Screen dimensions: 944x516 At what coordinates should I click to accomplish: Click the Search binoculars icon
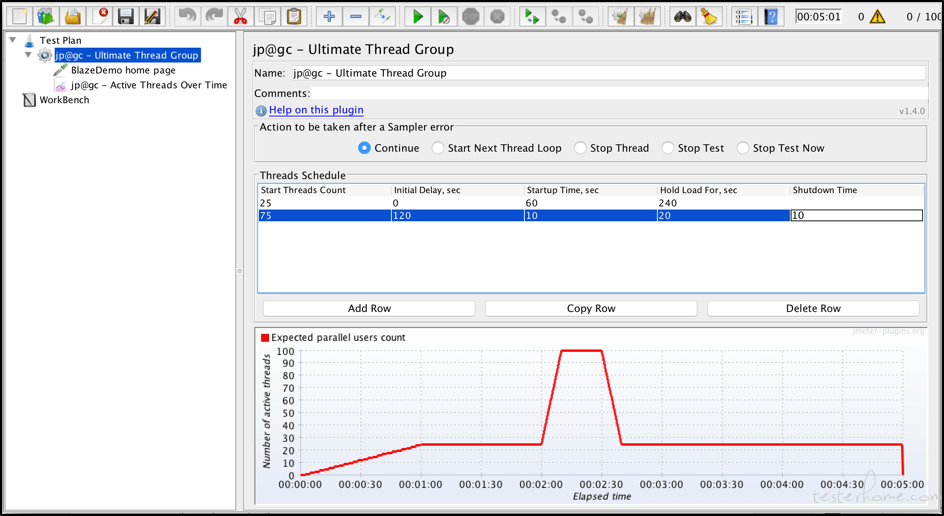[x=682, y=16]
